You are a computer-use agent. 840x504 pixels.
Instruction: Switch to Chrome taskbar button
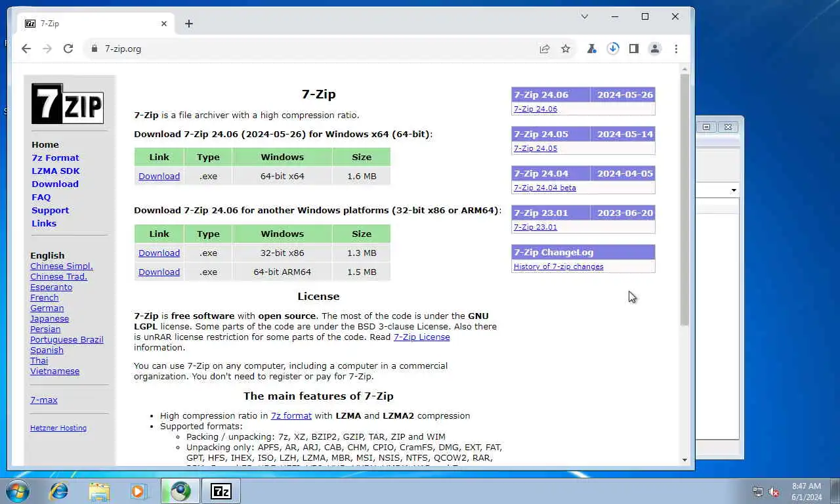click(x=180, y=491)
